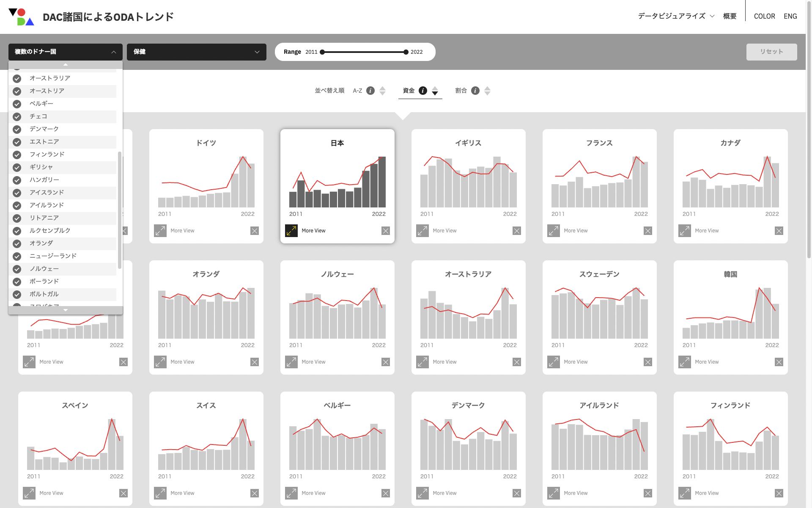Click the 2022 range slider handle

point(406,52)
